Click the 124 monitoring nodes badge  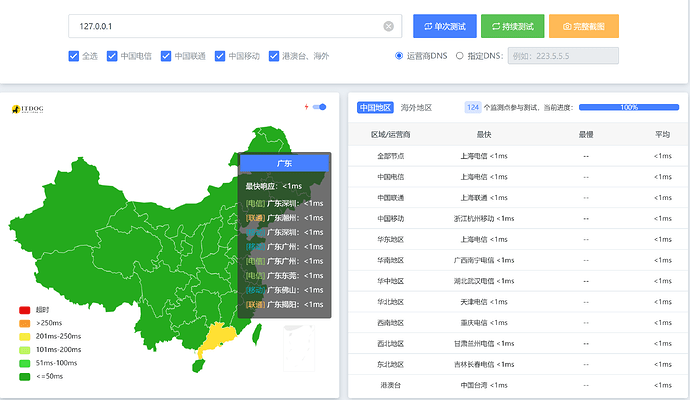click(x=473, y=107)
